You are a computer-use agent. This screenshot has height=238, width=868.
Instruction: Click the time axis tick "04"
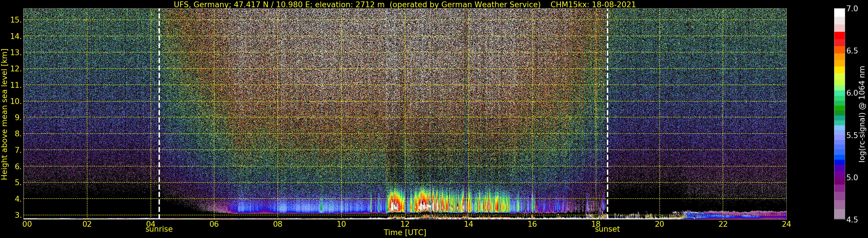(151, 224)
